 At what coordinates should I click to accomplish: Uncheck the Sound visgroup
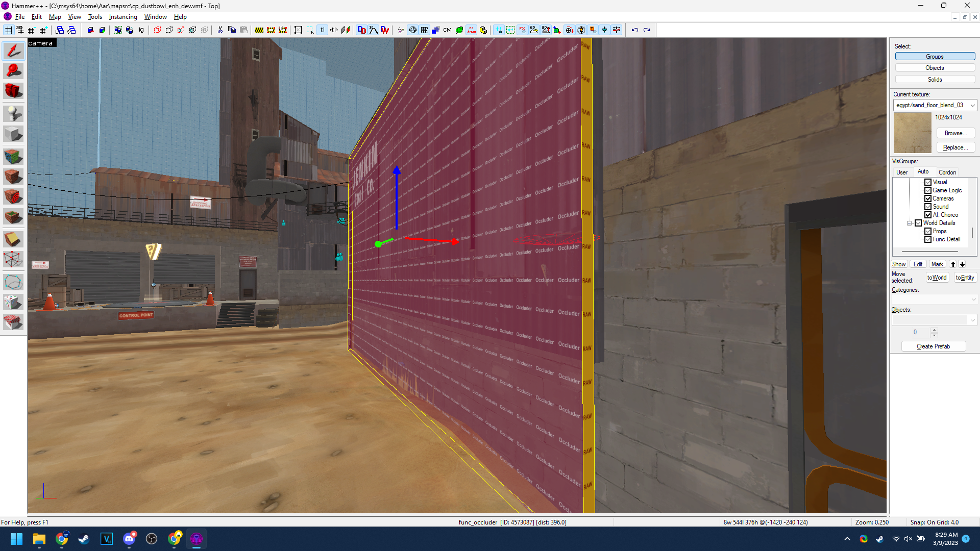[x=928, y=206]
